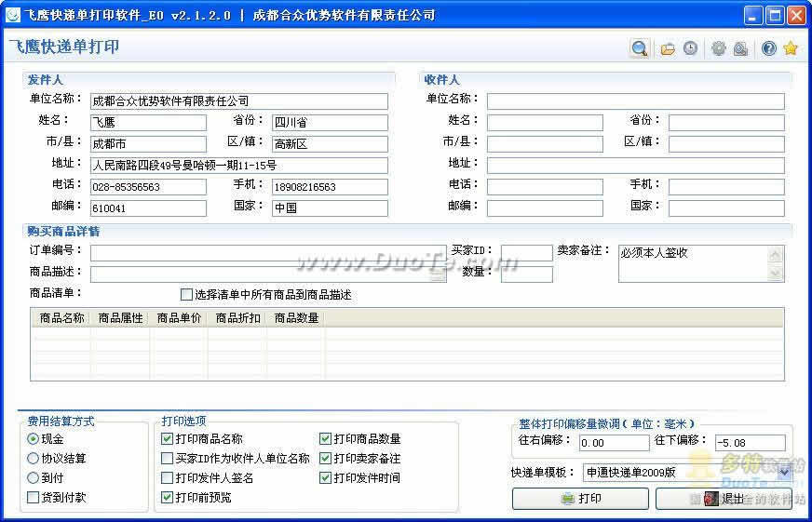Click sender 手机 field 18908216563
Screen dimensions: 812x522
click(x=330, y=187)
